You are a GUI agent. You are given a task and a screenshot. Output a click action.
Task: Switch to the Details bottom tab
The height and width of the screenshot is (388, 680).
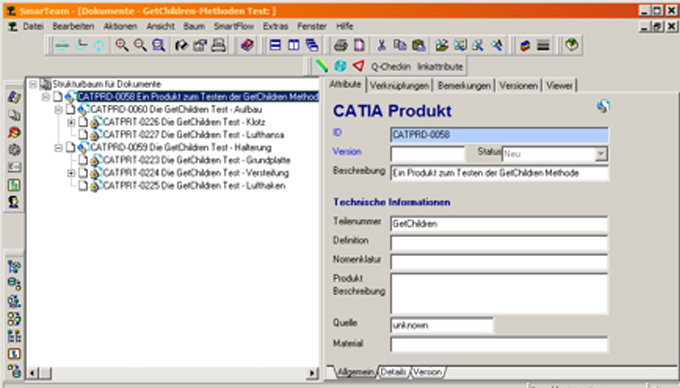393,372
